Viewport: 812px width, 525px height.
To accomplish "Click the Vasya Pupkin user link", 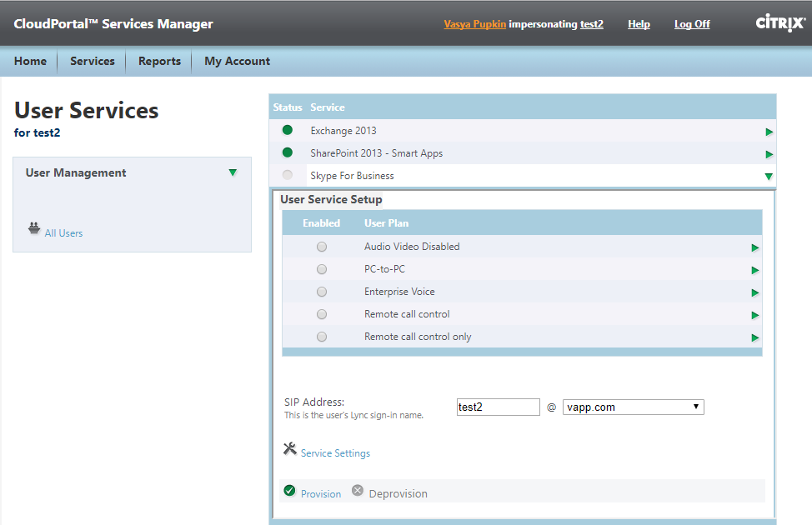I will [475, 24].
